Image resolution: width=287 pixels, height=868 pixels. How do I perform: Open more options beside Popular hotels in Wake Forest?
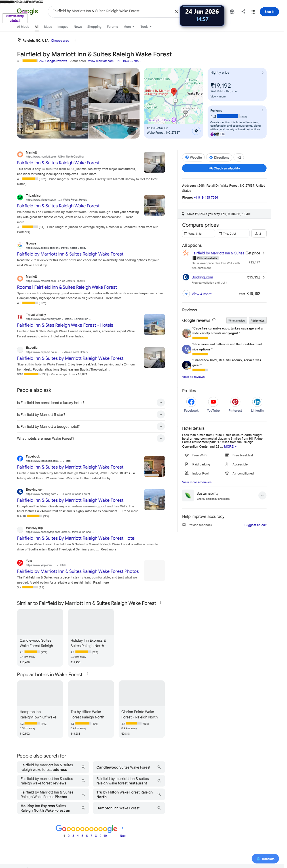pyautogui.click(x=87, y=674)
